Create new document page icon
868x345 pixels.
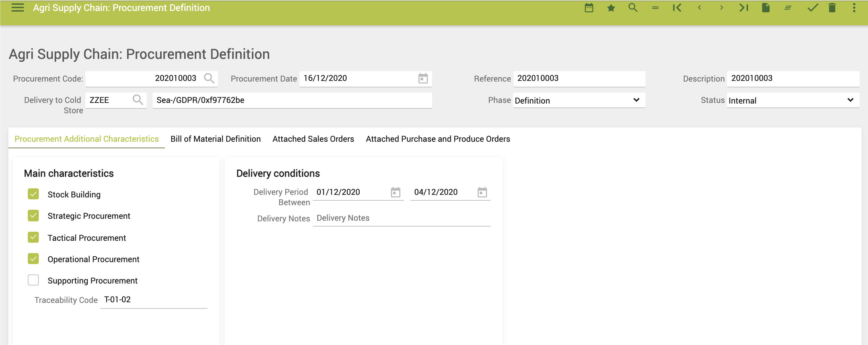[x=765, y=8]
